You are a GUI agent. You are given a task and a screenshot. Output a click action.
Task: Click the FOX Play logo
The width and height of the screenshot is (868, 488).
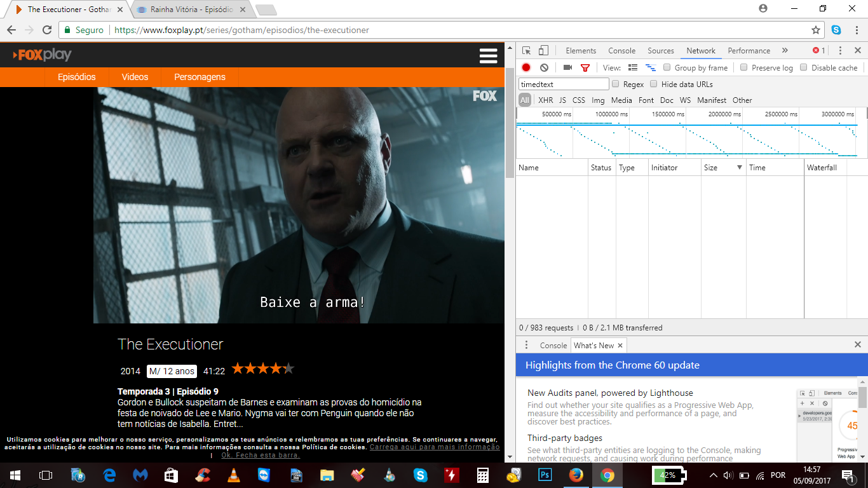coord(42,55)
